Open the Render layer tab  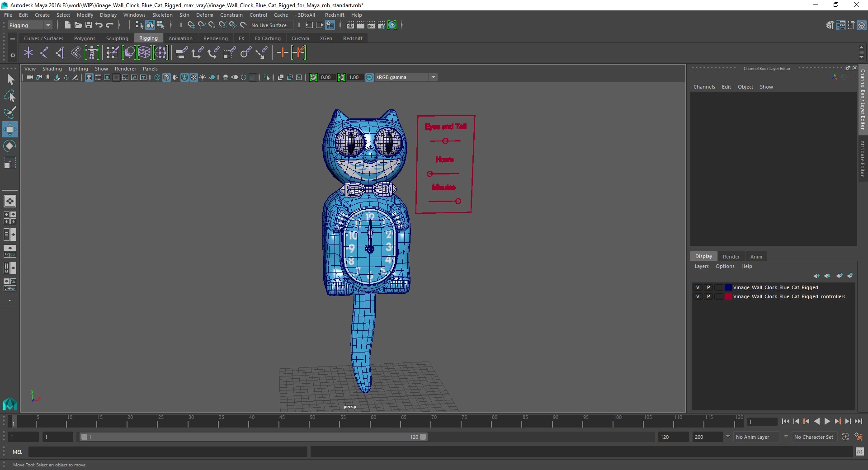pyautogui.click(x=731, y=257)
